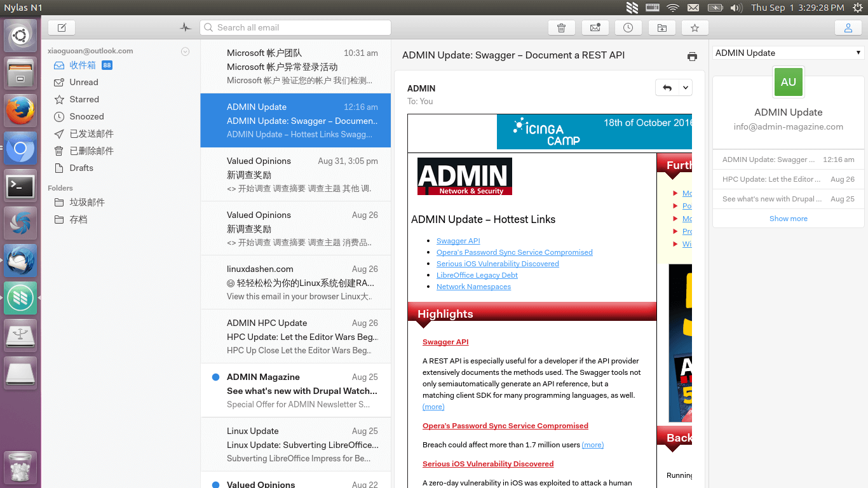Select the Drafts folder
The image size is (868, 488).
tap(81, 168)
